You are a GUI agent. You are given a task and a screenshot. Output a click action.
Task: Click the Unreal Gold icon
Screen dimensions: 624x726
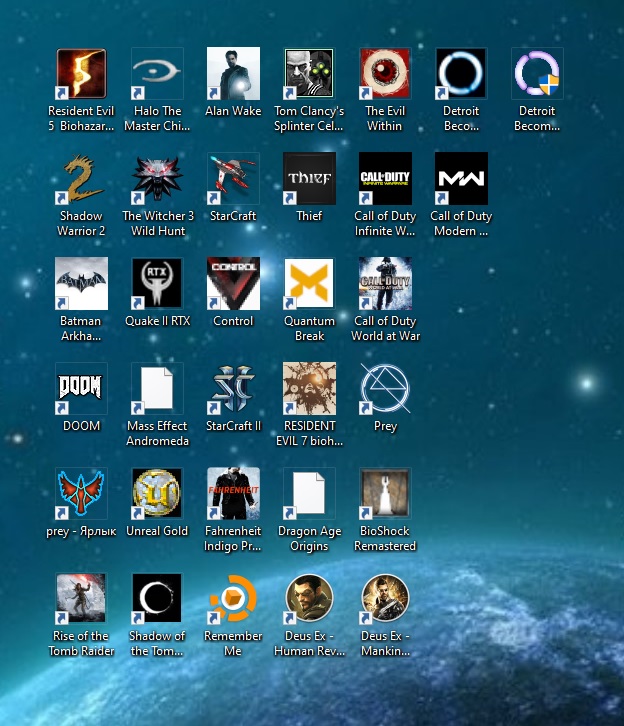click(x=157, y=494)
